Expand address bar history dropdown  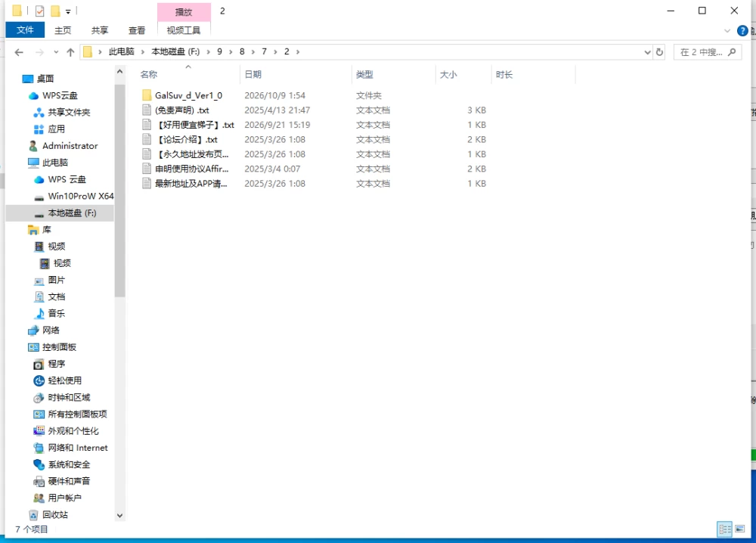pyautogui.click(x=648, y=52)
